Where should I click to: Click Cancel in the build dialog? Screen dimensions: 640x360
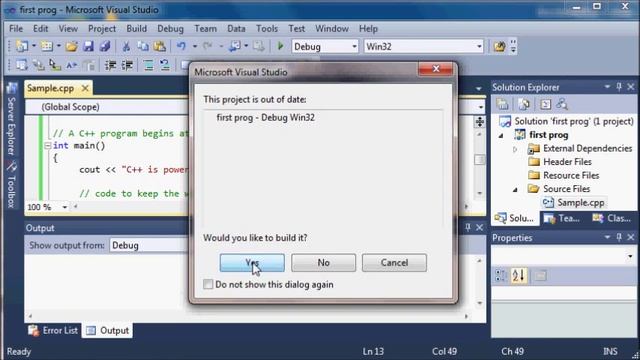[x=394, y=262]
